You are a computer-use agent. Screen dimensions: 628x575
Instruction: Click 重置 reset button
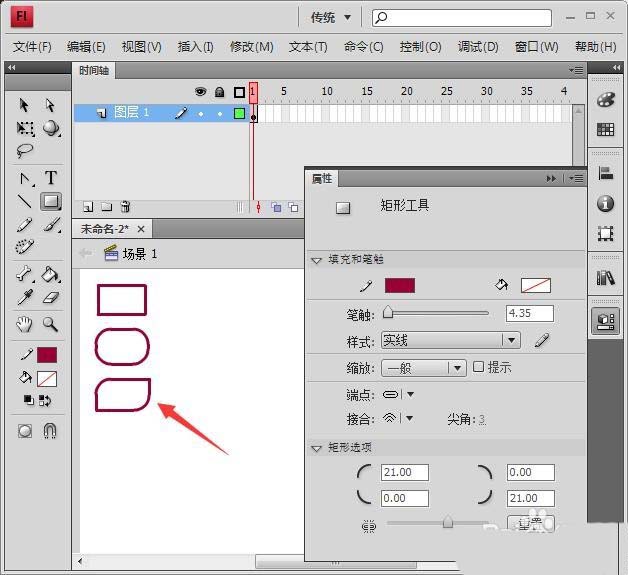[531, 523]
